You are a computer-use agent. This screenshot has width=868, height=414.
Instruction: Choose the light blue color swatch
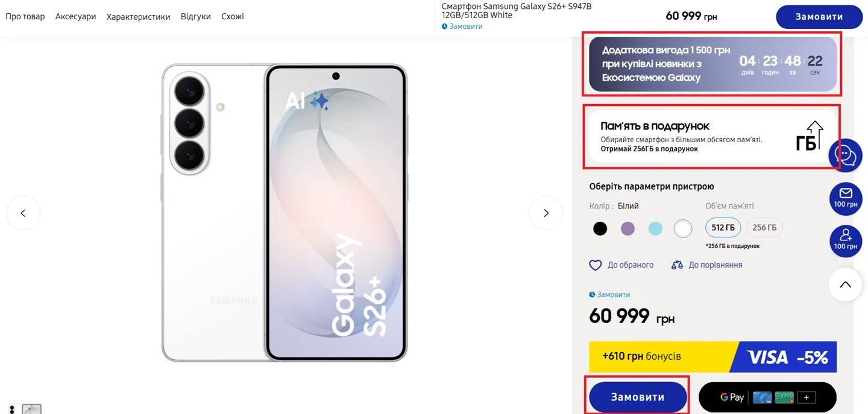point(655,229)
